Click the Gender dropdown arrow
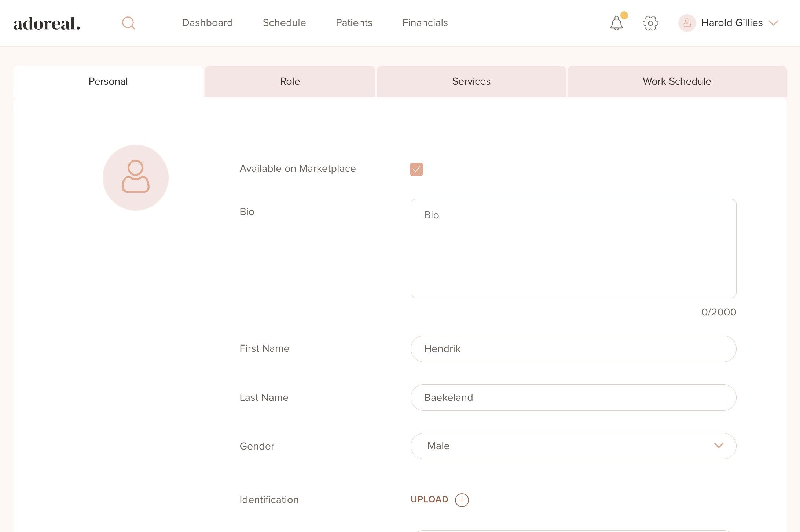Screen dimensions: 800x532 click(x=718, y=446)
